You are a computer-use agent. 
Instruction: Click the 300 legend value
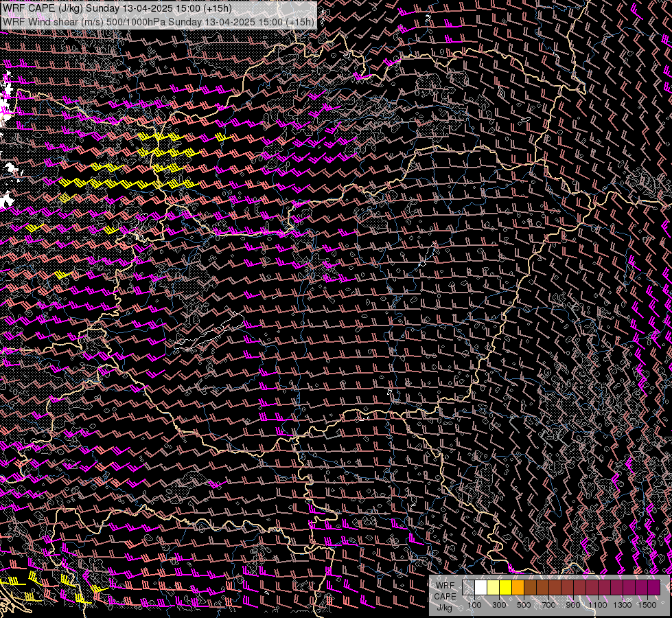click(x=499, y=605)
